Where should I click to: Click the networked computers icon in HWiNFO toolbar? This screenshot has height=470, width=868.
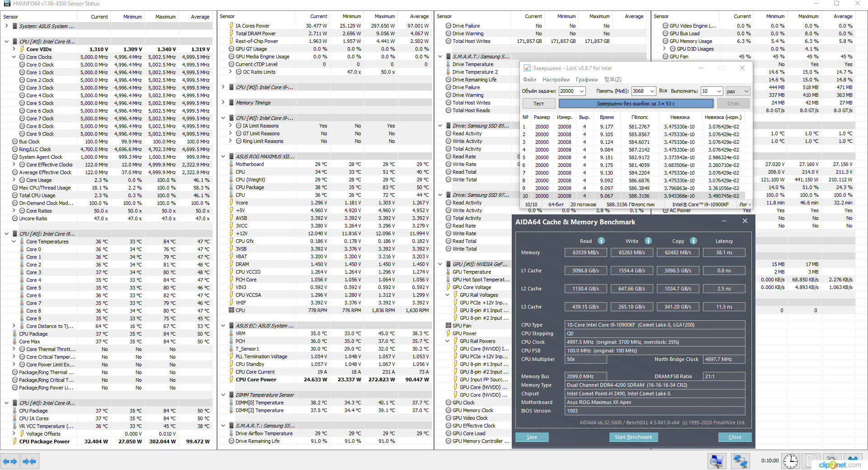pyautogui.click(x=740, y=461)
